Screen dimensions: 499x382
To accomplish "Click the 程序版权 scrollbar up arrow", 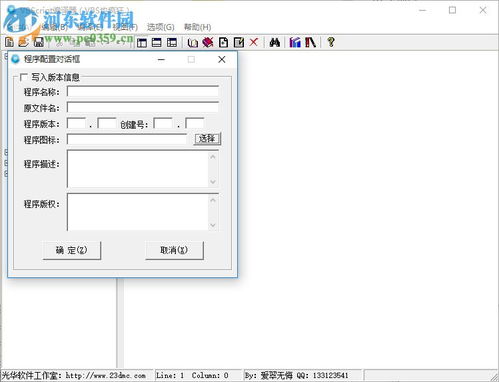I will 213,200.
